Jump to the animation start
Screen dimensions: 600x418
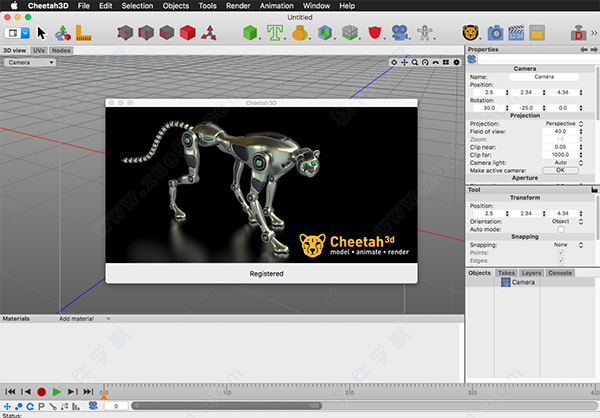[x=10, y=392]
